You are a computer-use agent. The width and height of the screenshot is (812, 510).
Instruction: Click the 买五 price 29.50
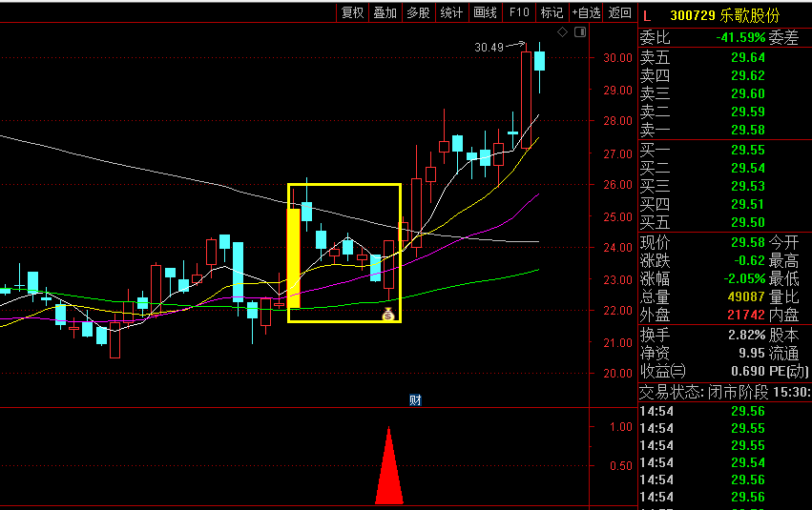click(748, 222)
